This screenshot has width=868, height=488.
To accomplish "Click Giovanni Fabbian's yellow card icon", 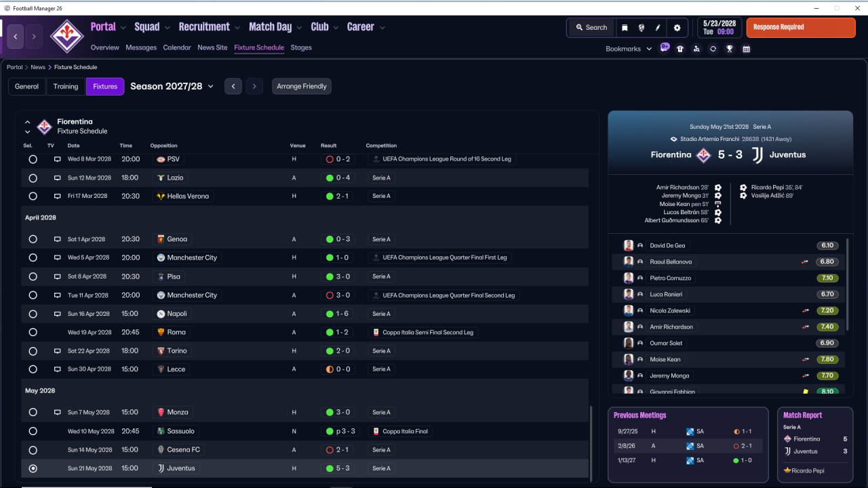I will coord(805,392).
